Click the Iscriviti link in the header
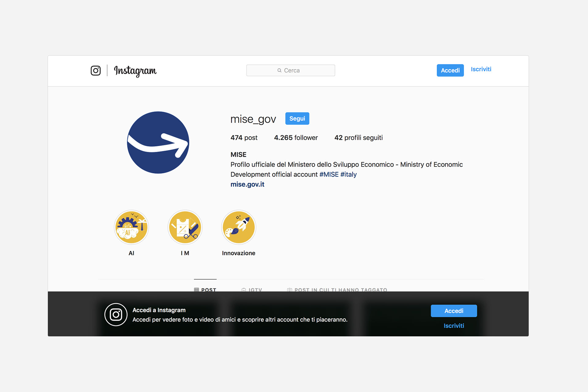588x392 pixels. [x=481, y=69]
